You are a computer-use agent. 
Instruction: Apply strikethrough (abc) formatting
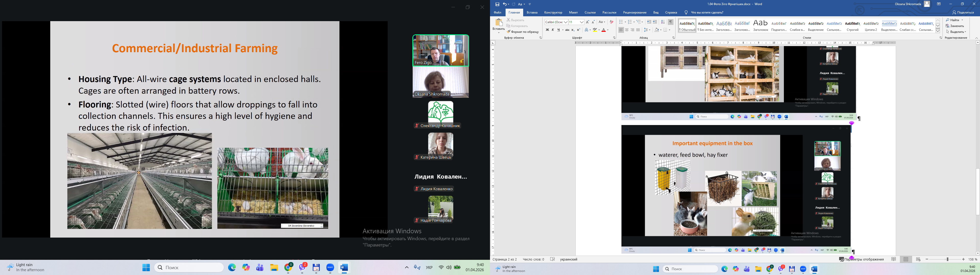[x=567, y=30]
